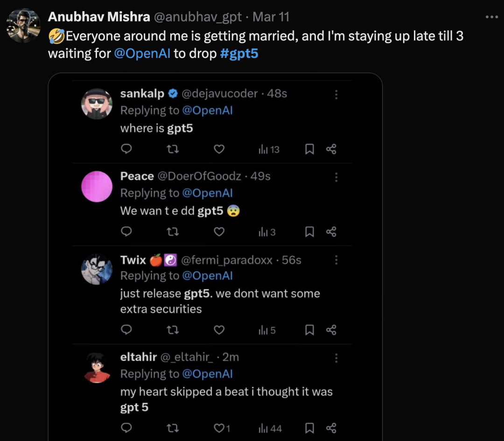Image resolution: width=504 pixels, height=441 pixels.
Task: Like Peace's 'We wanted gpt5' reply
Action: tap(219, 231)
